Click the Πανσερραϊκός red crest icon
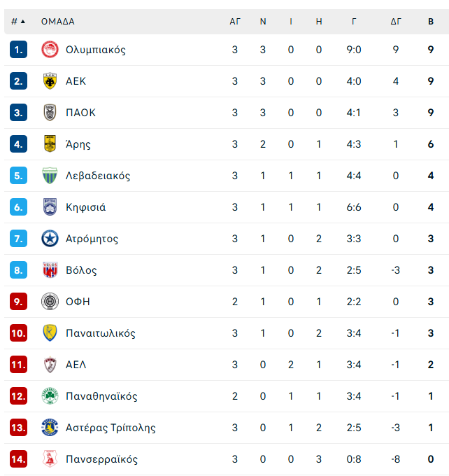 point(50,459)
